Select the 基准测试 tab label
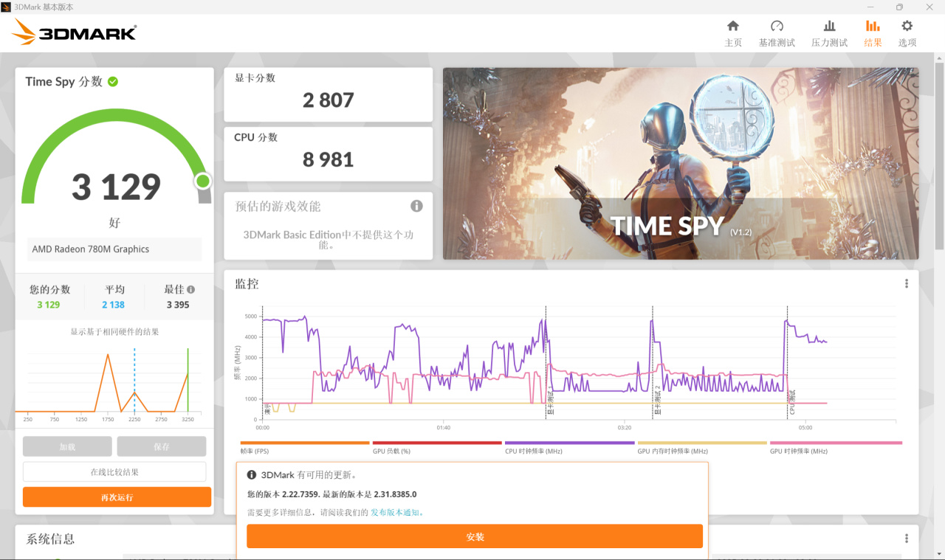945x560 pixels. pos(777,43)
